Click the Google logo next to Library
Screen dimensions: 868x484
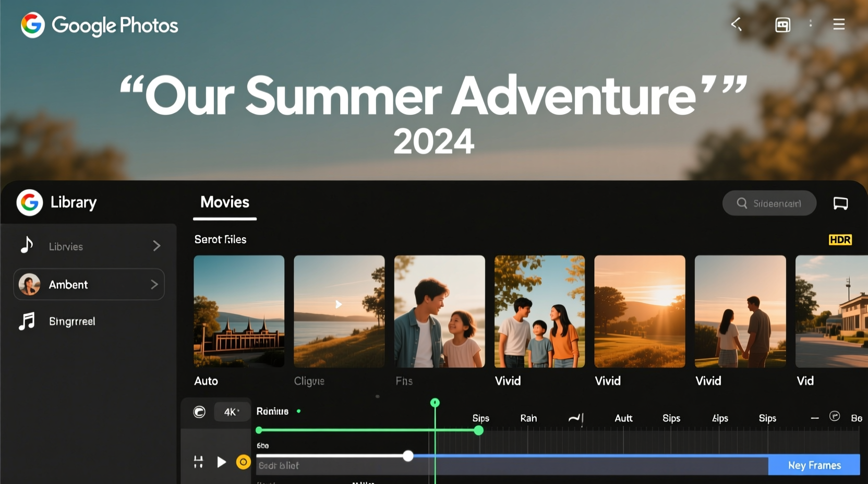29,202
